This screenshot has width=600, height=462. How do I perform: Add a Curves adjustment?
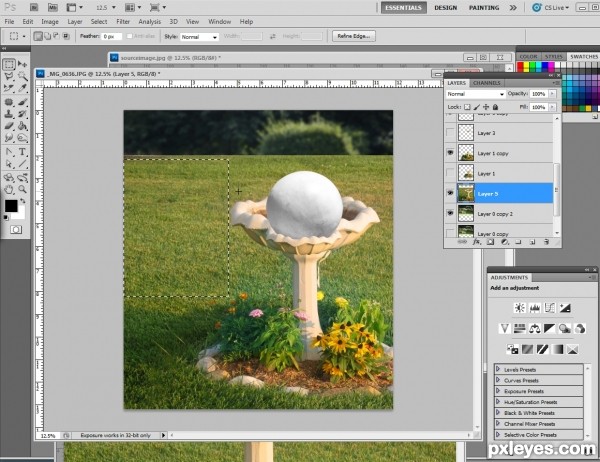tap(549, 308)
